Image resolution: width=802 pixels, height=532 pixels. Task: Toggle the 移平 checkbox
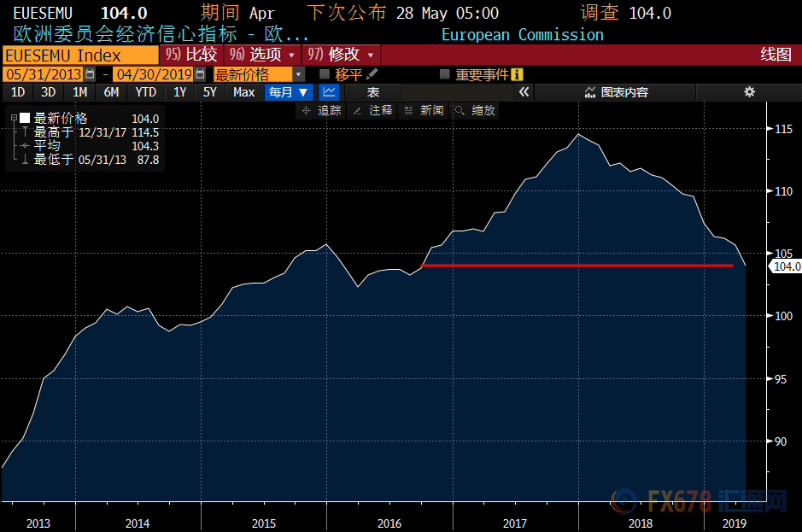click(x=325, y=74)
